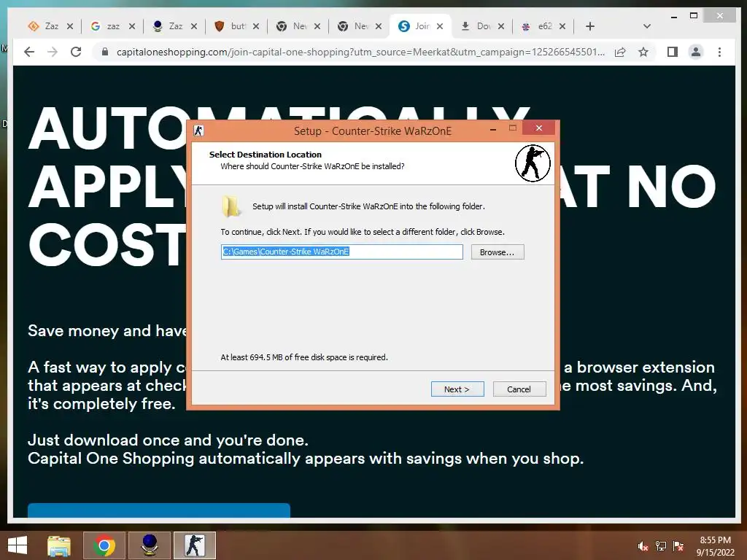Image resolution: width=747 pixels, height=560 pixels.
Task: Close the Join Capital One Shopping tab
Action: point(440,26)
